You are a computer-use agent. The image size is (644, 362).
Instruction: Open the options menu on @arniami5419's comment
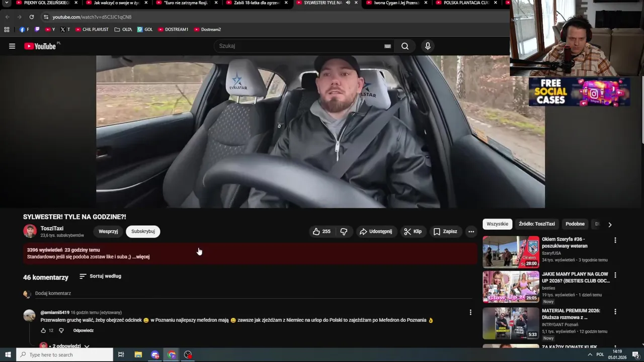[470, 312]
